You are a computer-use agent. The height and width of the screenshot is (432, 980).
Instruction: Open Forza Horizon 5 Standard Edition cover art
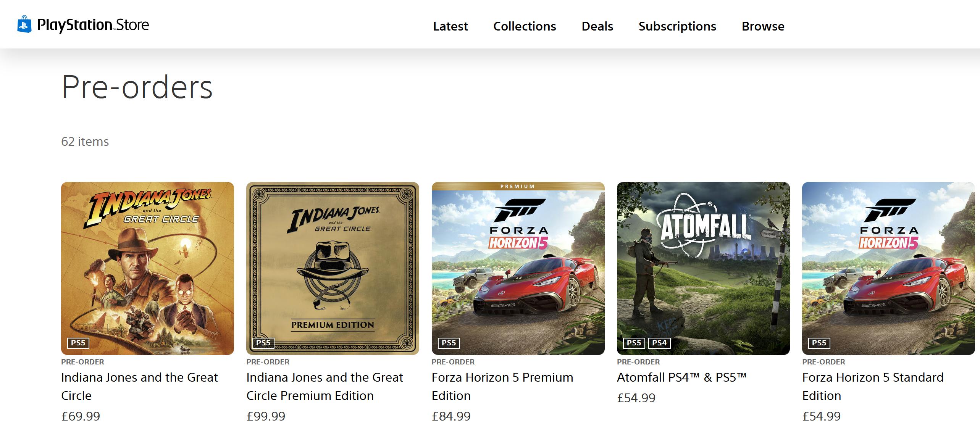tap(888, 268)
